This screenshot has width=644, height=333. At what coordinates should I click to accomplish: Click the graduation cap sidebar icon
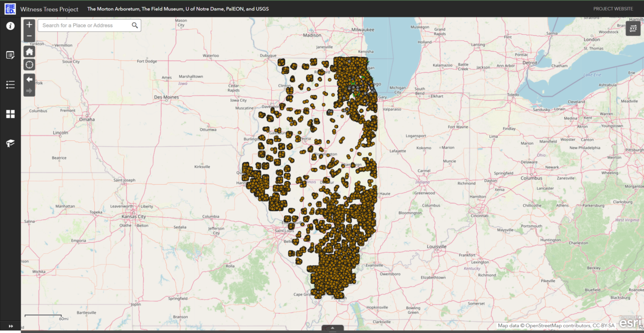[10, 143]
